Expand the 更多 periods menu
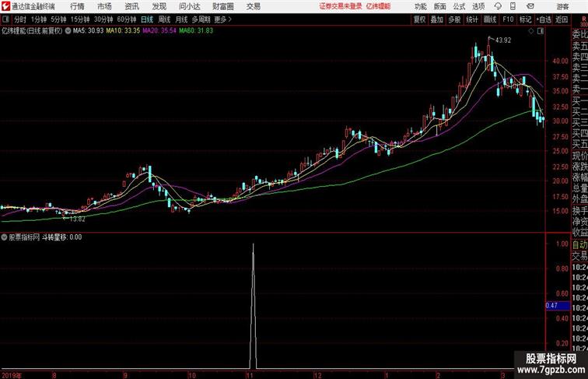The height and width of the screenshot is (379, 588). (222, 19)
